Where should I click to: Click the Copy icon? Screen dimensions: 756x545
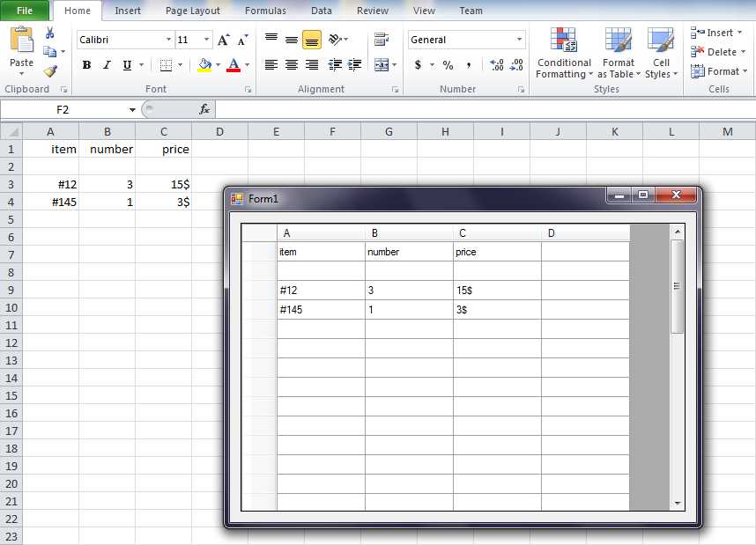click(49, 52)
